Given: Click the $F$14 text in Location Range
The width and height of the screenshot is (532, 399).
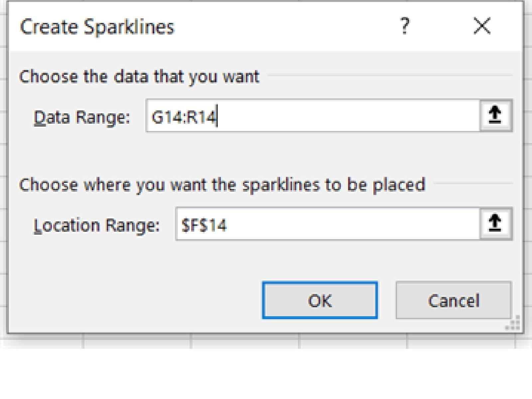Looking at the screenshot, I should (x=203, y=225).
